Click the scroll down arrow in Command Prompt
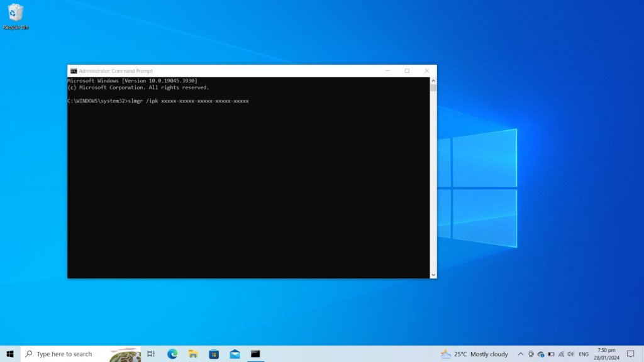Image resolution: width=644 pixels, height=362 pixels. [433, 275]
